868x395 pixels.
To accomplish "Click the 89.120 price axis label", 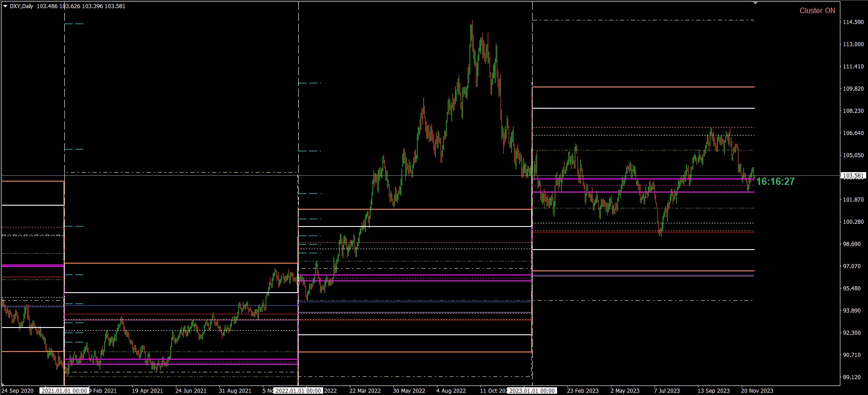I will tap(851, 377).
